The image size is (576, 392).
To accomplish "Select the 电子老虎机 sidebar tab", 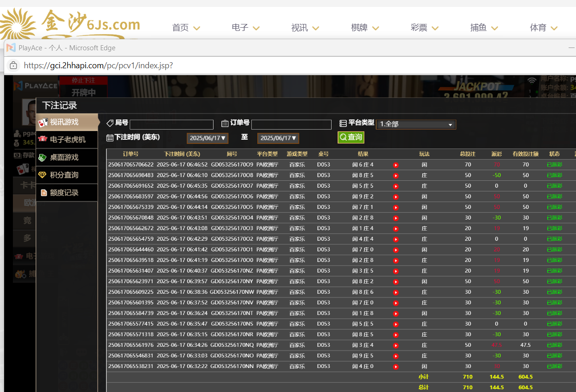I will click(67, 140).
